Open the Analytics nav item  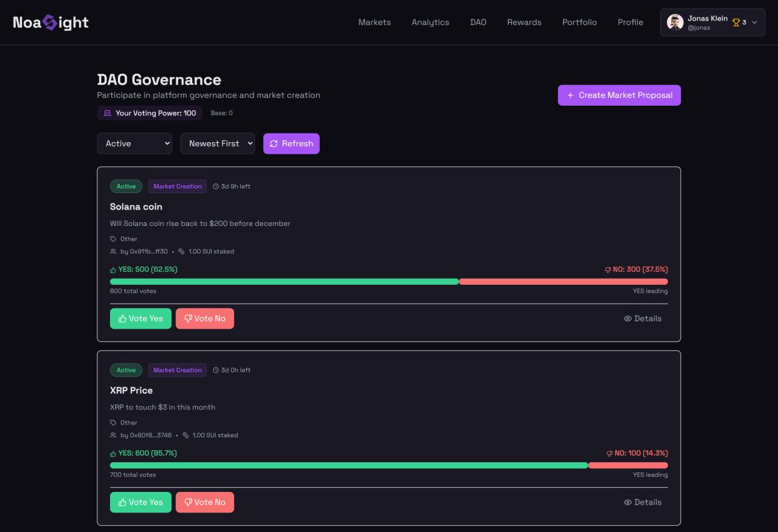430,22
